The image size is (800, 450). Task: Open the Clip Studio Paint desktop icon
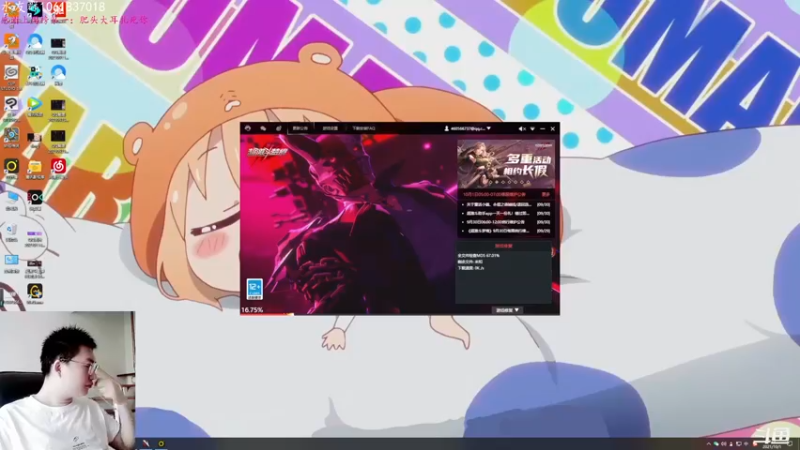[x=11, y=106]
